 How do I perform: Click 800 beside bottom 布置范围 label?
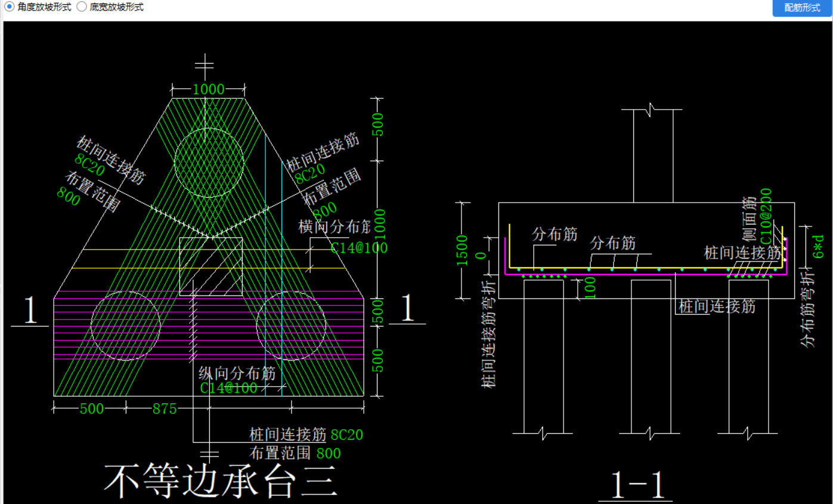pyautogui.click(x=329, y=453)
